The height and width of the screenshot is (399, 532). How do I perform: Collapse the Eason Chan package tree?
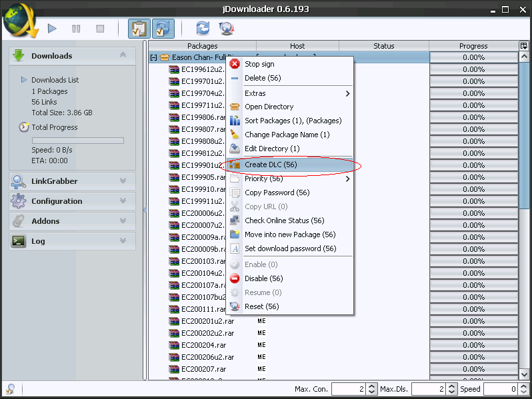pos(154,58)
